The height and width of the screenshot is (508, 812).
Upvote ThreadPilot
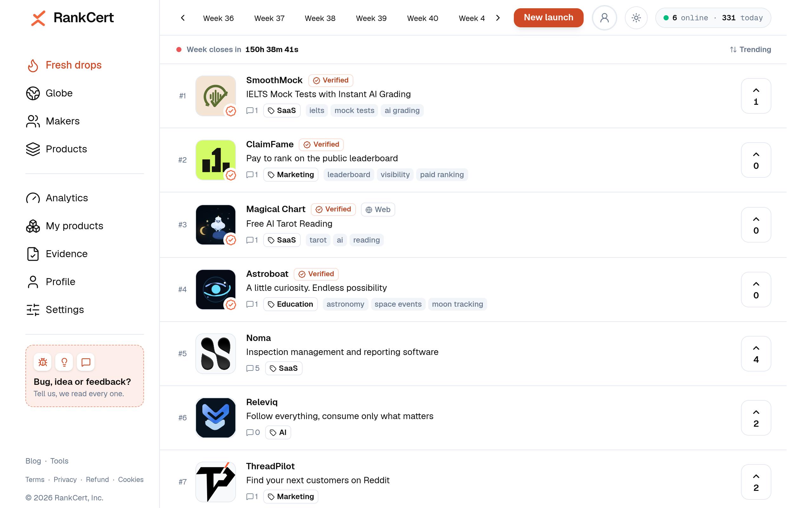point(756,482)
